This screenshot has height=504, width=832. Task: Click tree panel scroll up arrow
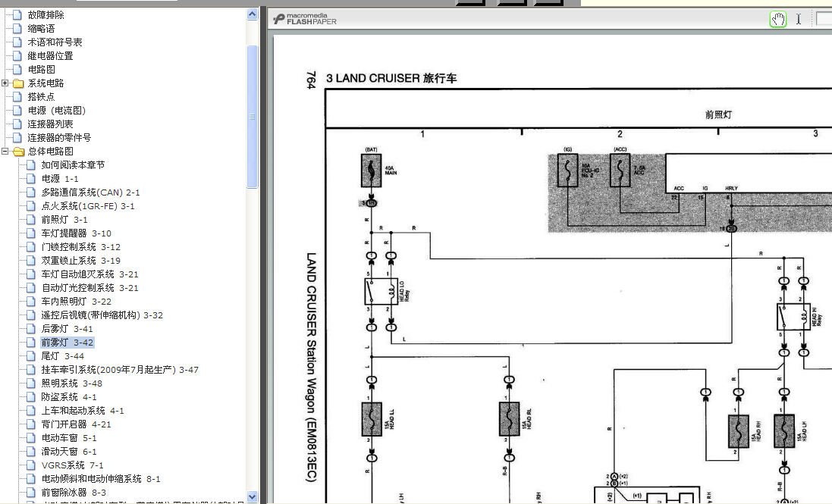(x=253, y=14)
